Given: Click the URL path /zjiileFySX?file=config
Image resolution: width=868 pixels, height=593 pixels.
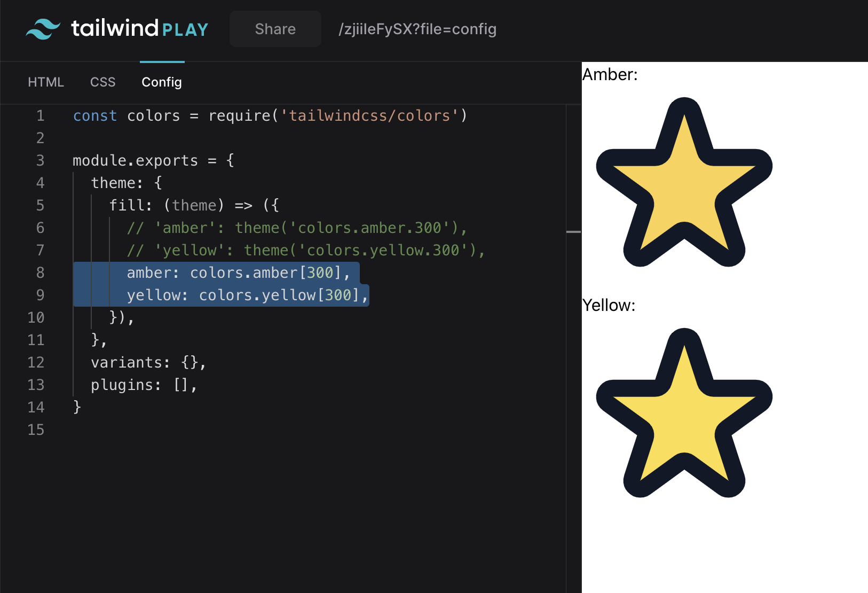Looking at the screenshot, I should pyautogui.click(x=417, y=29).
